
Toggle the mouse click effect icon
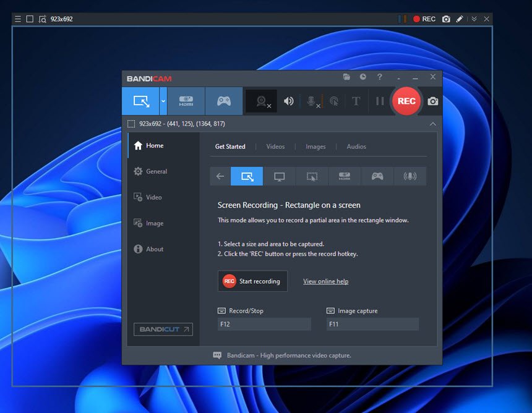[334, 101]
